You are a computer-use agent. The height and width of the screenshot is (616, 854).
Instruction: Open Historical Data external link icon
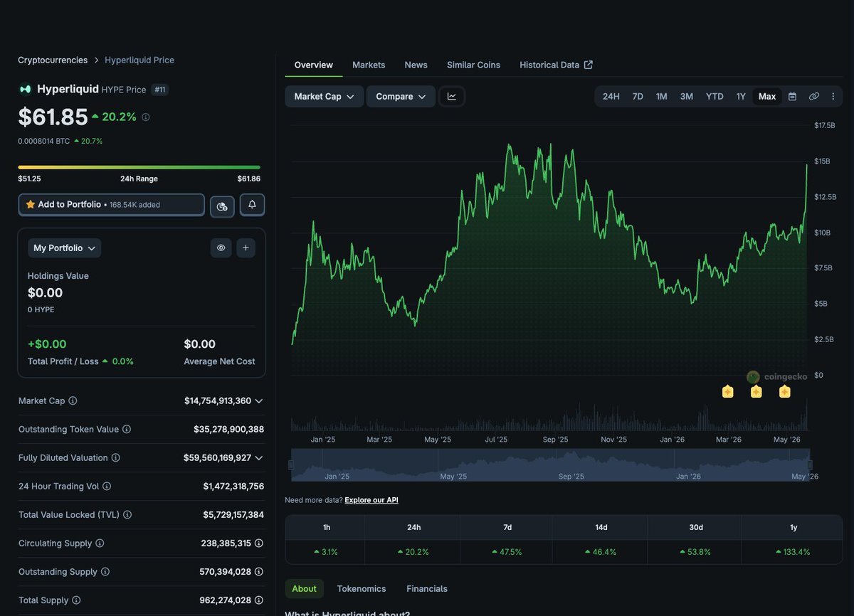pos(589,65)
